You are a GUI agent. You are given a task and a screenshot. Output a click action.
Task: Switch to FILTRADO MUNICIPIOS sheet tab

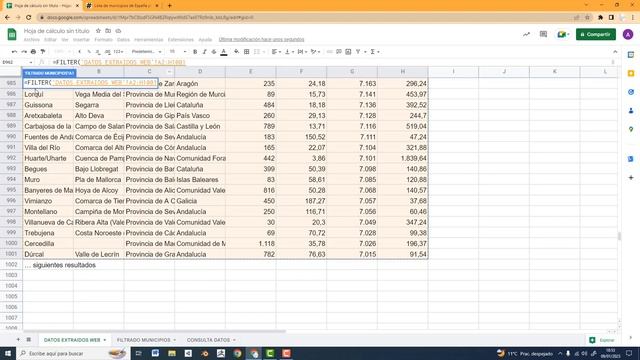point(144,340)
